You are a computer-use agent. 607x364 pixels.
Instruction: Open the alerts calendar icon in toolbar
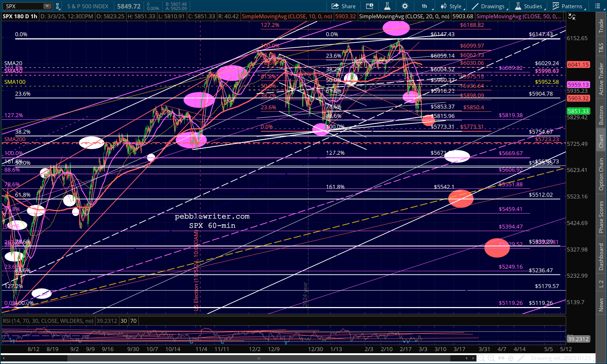tap(370, 6)
